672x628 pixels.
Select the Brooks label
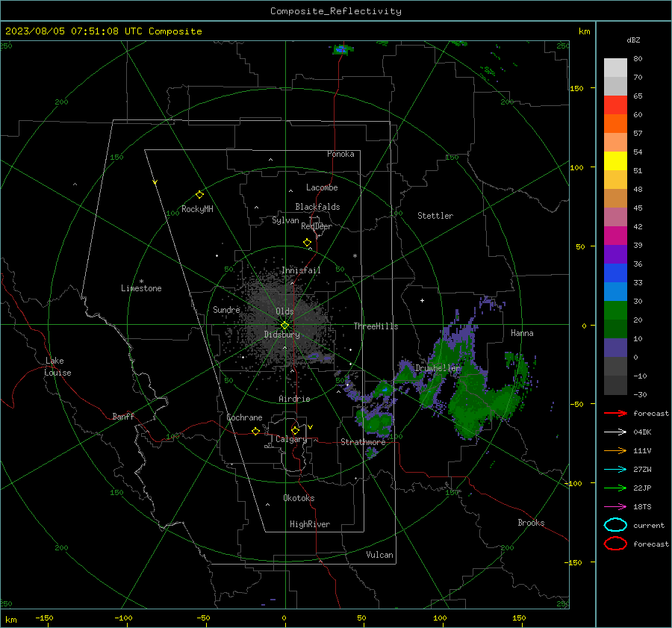tap(531, 523)
